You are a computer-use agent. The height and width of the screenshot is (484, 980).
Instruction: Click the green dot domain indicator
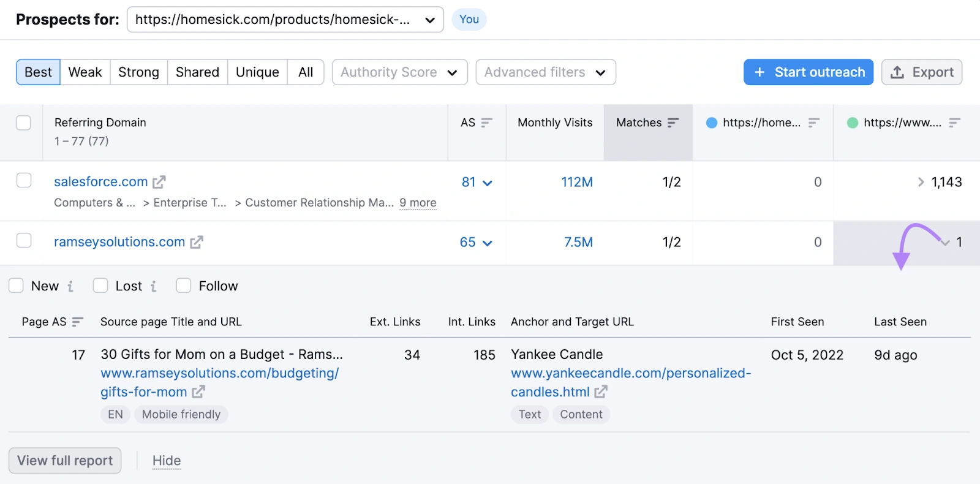click(853, 123)
